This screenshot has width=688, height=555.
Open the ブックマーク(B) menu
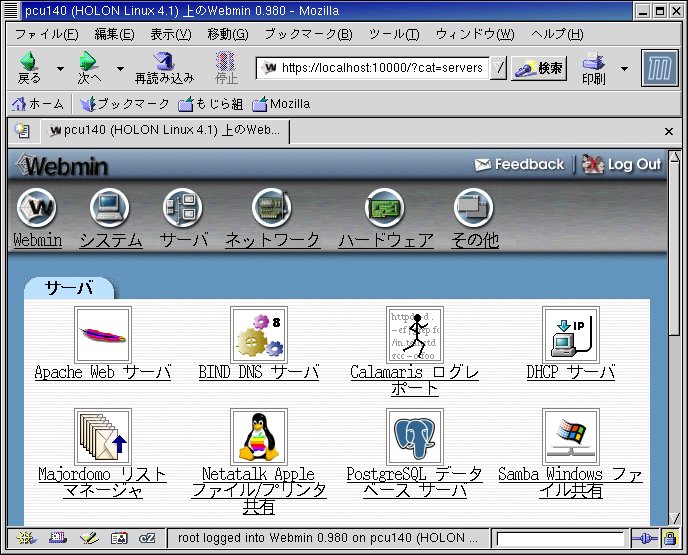pos(308,34)
